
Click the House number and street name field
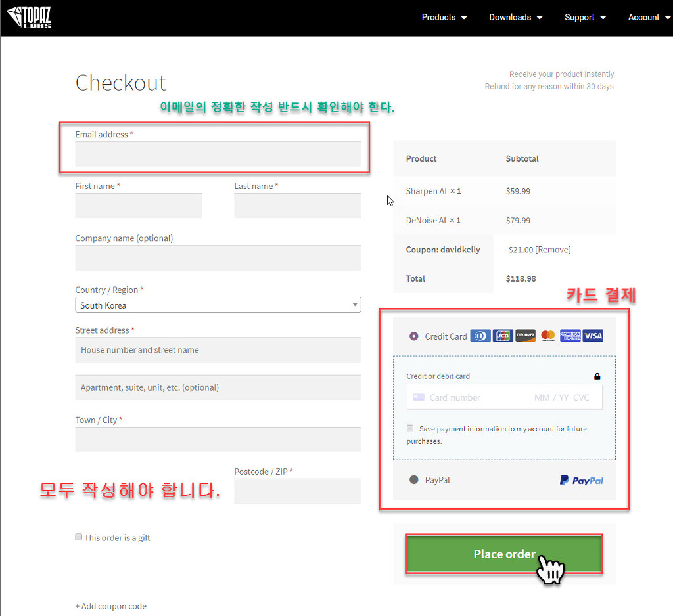pyautogui.click(x=218, y=349)
